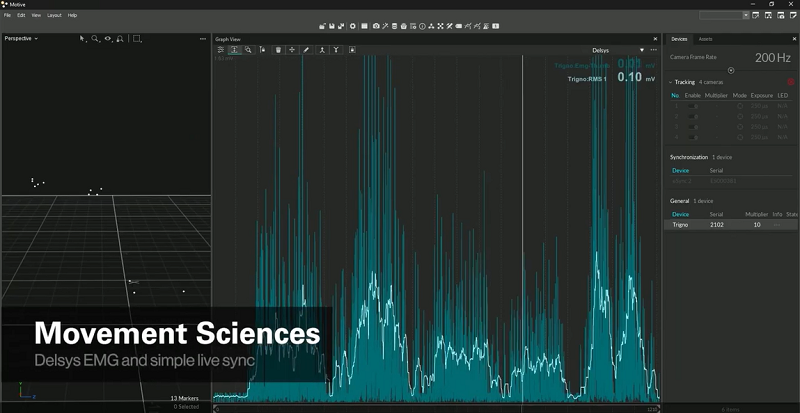This screenshot has height=413, width=800.
Task: Click the filter funnel icon in Graph View
Action: pyautogui.click(x=336, y=49)
